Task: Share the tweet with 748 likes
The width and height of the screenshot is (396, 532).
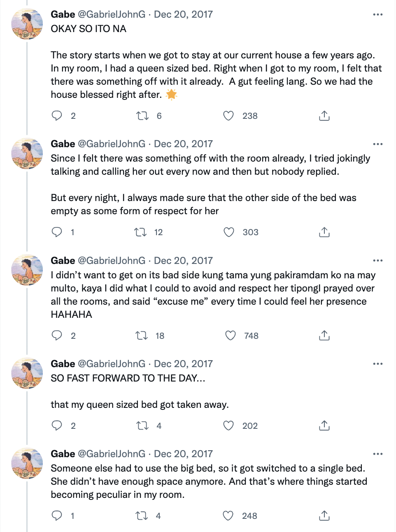Action: coord(324,336)
